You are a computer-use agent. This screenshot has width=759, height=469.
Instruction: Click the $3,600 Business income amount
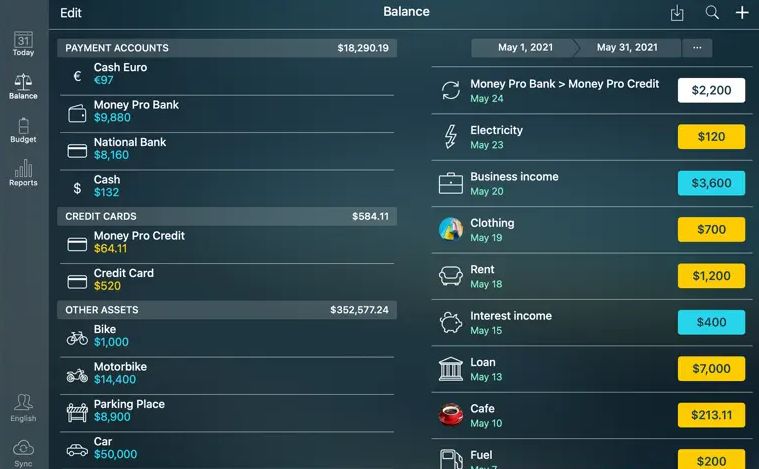(711, 183)
